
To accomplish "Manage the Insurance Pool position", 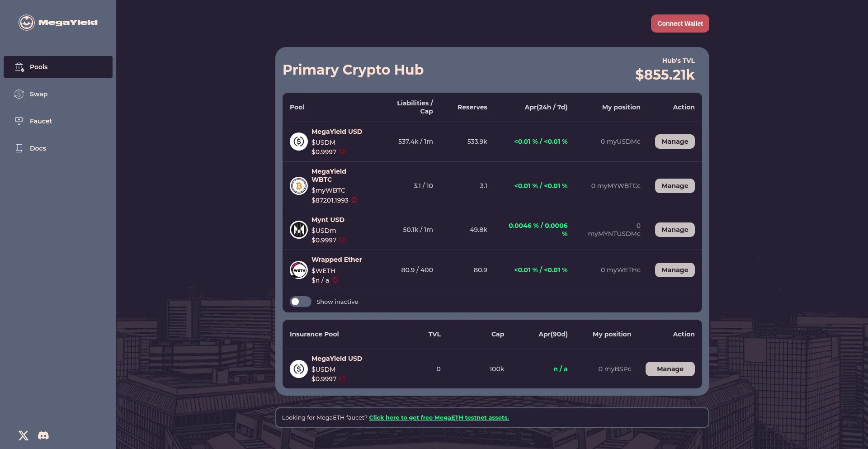I will point(670,369).
